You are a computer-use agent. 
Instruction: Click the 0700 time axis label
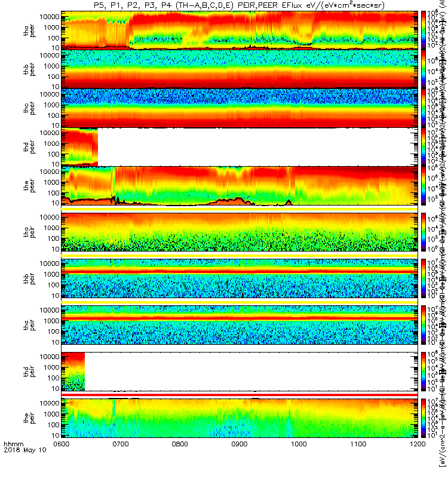point(121,444)
